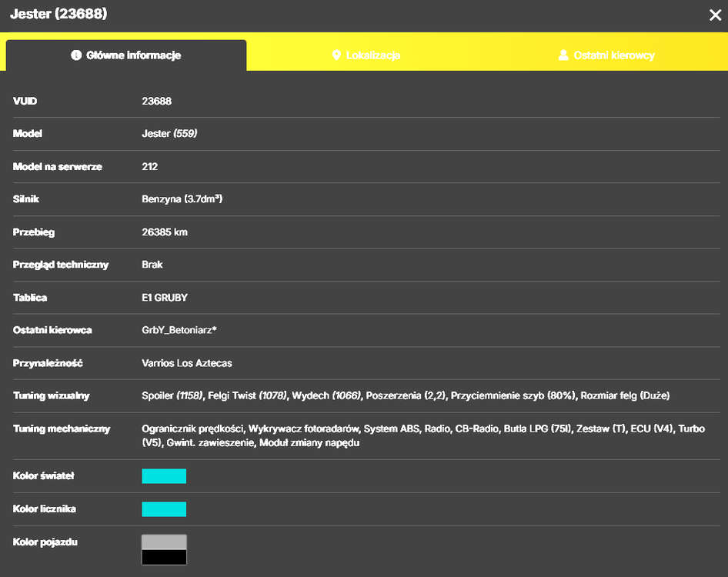The image size is (728, 577).
Task: Click the Model na serwerze value 212
Action: click(x=149, y=167)
